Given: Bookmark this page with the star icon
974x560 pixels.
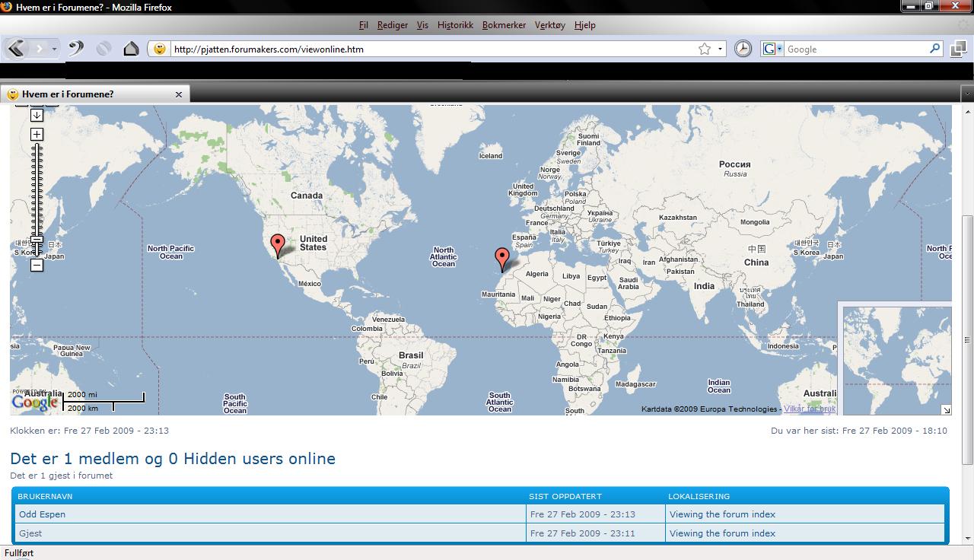Looking at the screenshot, I should 705,49.
